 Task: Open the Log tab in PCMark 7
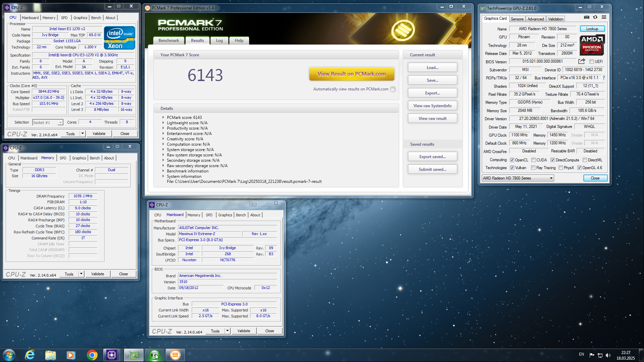click(x=219, y=41)
